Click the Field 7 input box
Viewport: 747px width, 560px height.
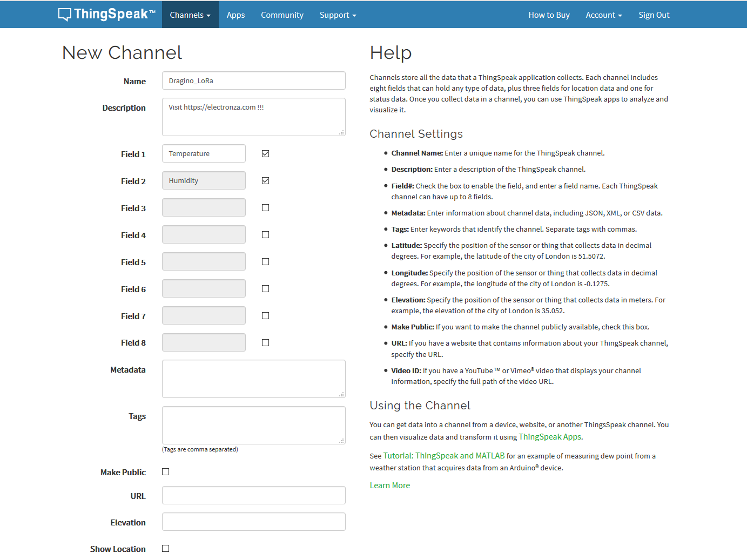pyautogui.click(x=204, y=315)
